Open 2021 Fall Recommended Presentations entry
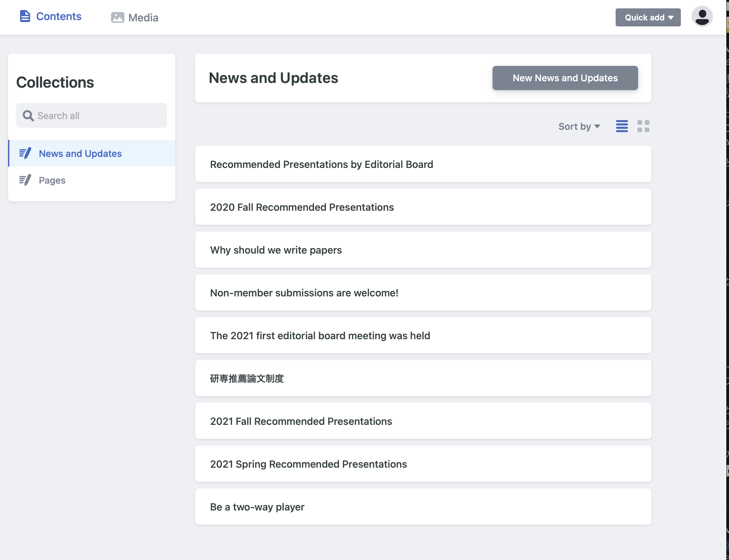The width and height of the screenshot is (729, 560). pos(423,421)
